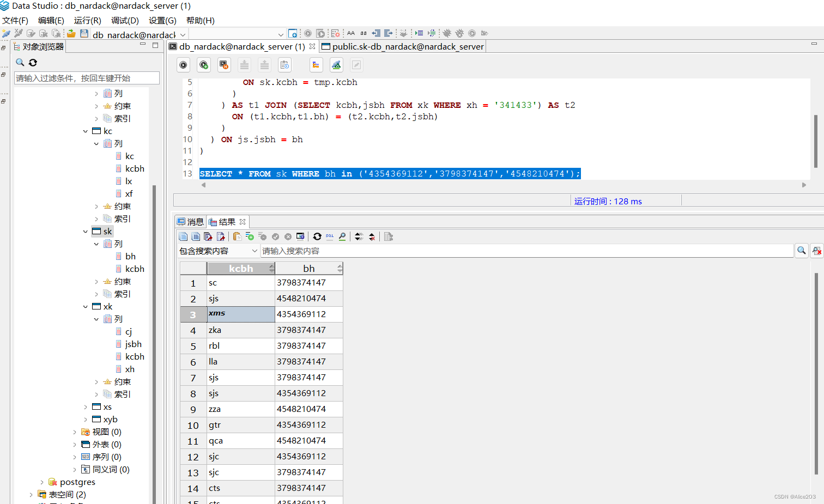Click the search icon in object browser
This screenshot has height=504, width=824.
click(20, 62)
